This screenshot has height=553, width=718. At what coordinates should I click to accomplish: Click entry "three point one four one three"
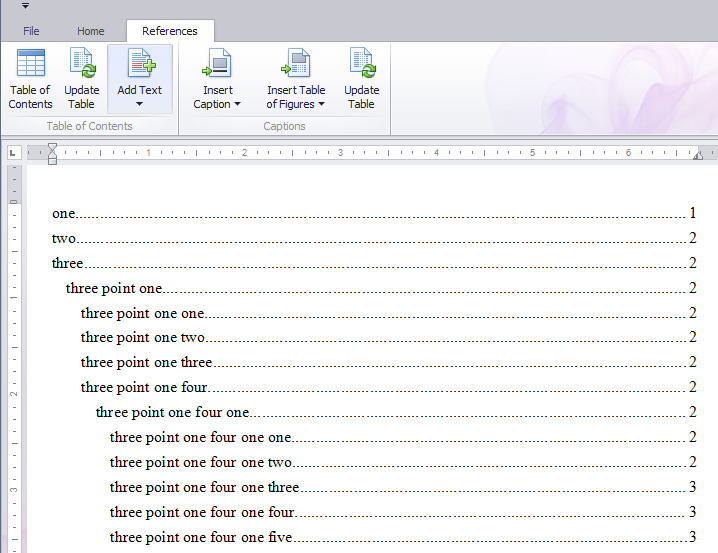(205, 487)
